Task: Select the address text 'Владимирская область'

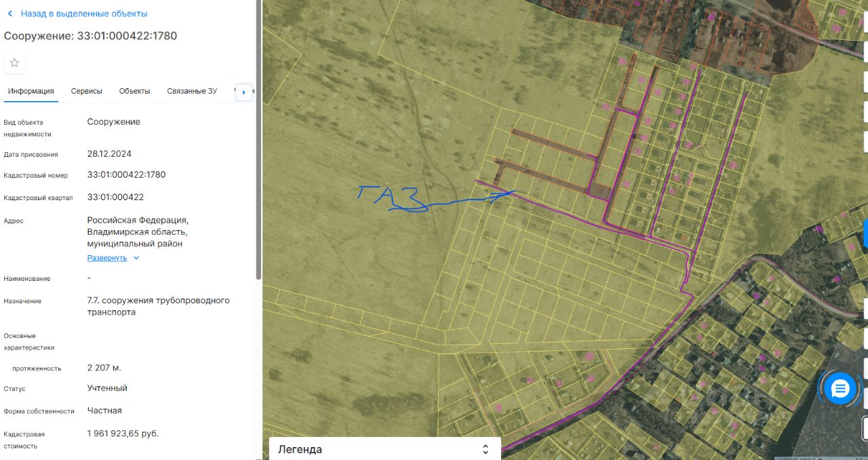Action: [x=136, y=232]
